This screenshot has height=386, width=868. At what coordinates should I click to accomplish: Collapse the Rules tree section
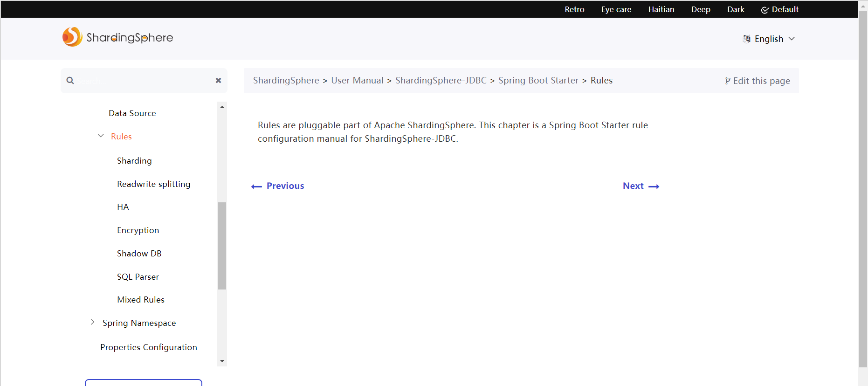[x=101, y=136]
